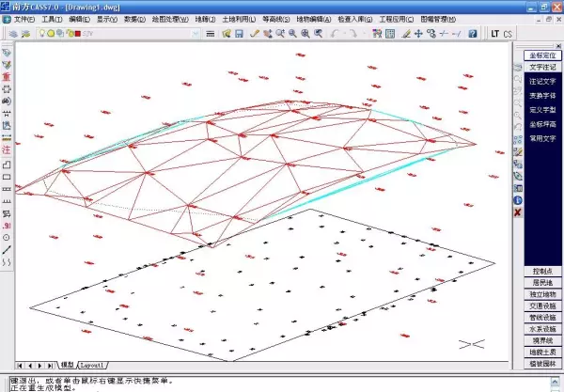Switch to the 模型 tab
The image size is (564, 392).
pyautogui.click(x=68, y=365)
